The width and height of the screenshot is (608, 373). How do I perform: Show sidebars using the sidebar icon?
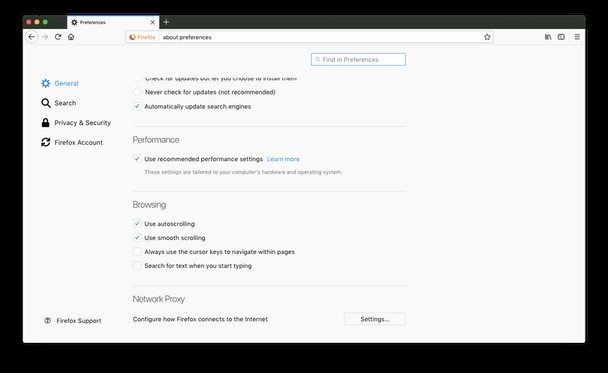[561, 37]
